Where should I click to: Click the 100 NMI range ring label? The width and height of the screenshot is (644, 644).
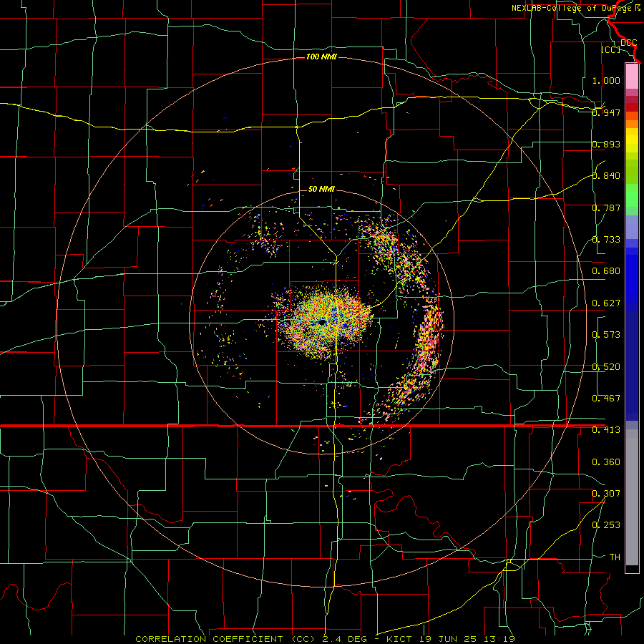(321, 57)
